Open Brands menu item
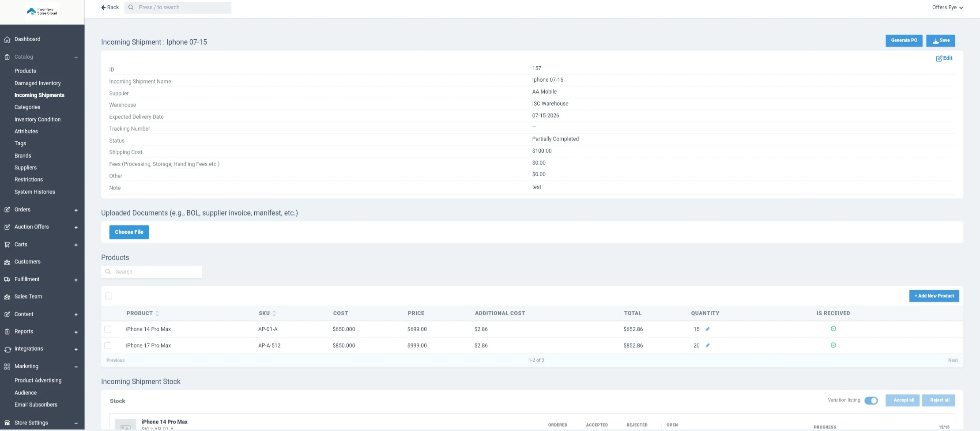This screenshot has height=431, width=980. click(x=23, y=156)
